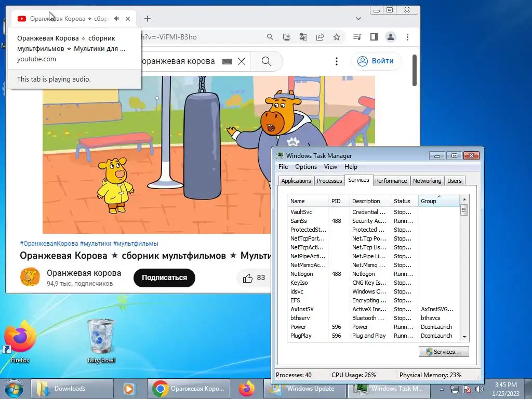Open Chrome's three-dot menu
Viewport: 532px width, 399px height.
[407, 37]
